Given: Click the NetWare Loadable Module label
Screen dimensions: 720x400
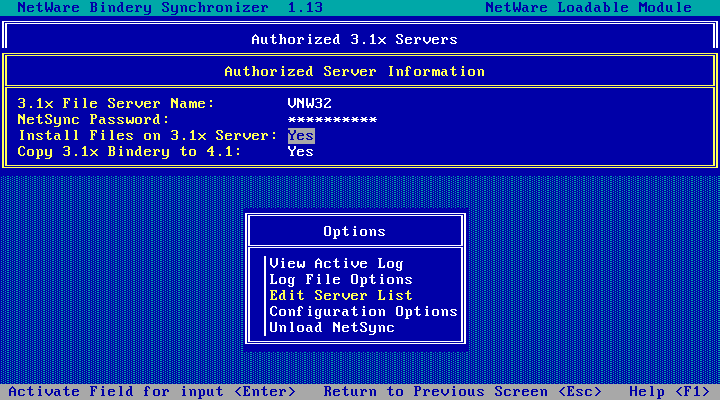Looking at the screenshot, I should (x=589, y=7).
